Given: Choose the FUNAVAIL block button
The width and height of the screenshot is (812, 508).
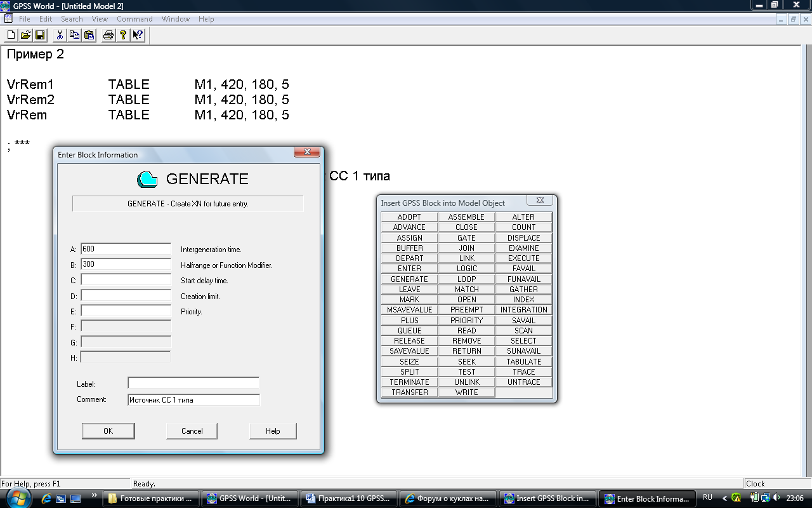Looking at the screenshot, I should [x=524, y=279].
